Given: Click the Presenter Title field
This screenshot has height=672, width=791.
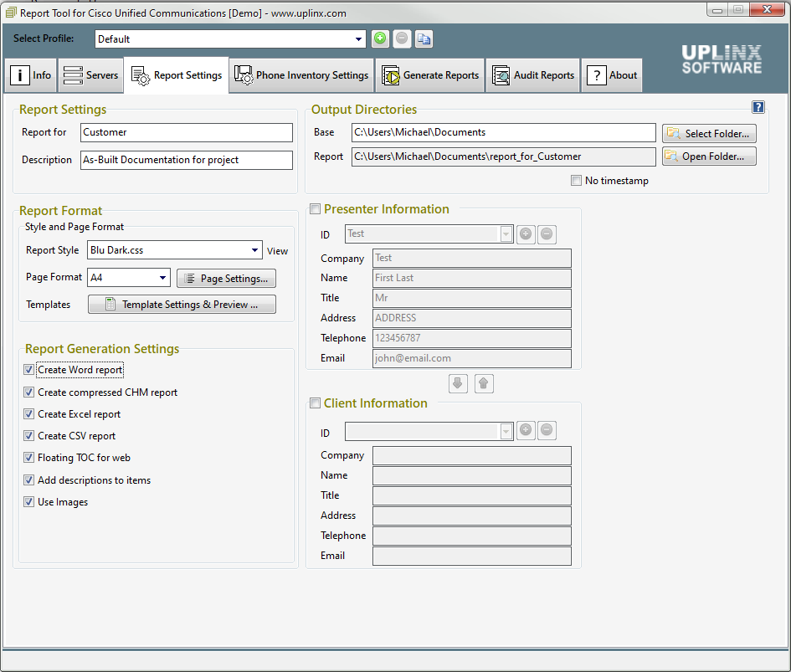Looking at the screenshot, I should click(472, 298).
